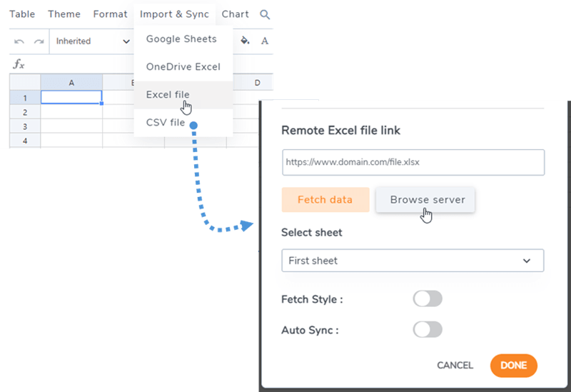The width and height of the screenshot is (571, 392).
Task: Click the fx formula icon
Action: coord(19,65)
